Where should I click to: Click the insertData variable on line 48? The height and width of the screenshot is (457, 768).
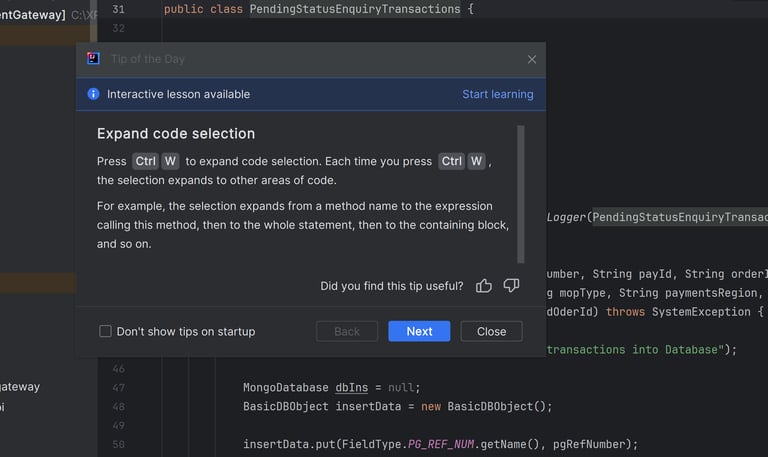[x=368, y=407]
